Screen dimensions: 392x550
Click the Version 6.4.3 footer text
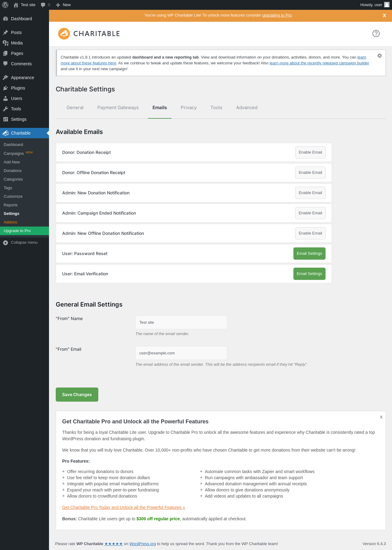[x=374, y=544]
